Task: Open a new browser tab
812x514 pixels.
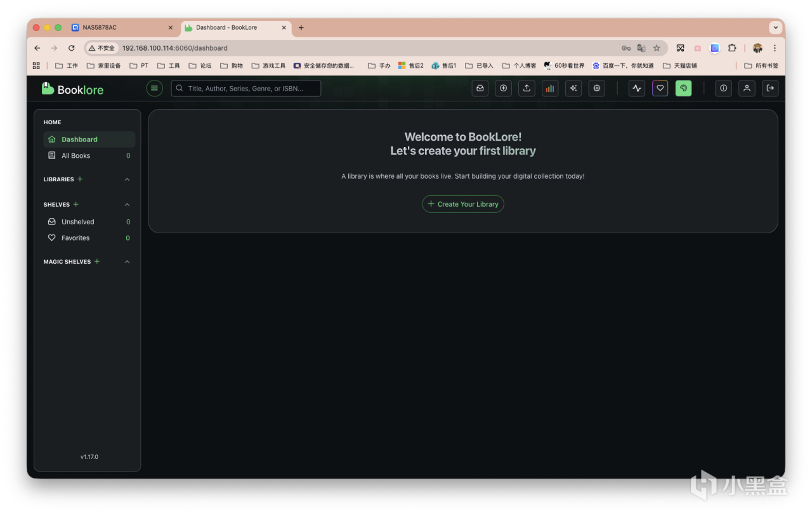Action: click(x=301, y=28)
